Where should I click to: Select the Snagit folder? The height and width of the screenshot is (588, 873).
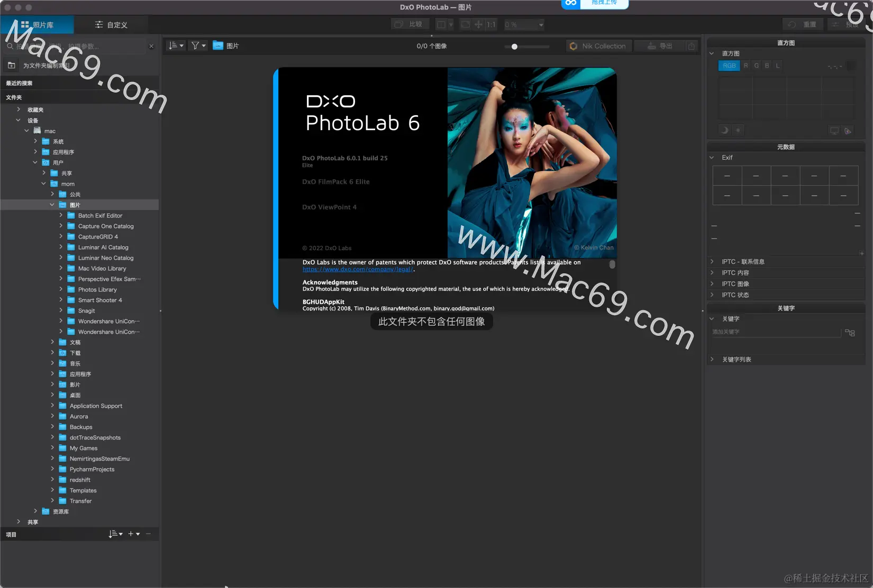tap(86, 311)
